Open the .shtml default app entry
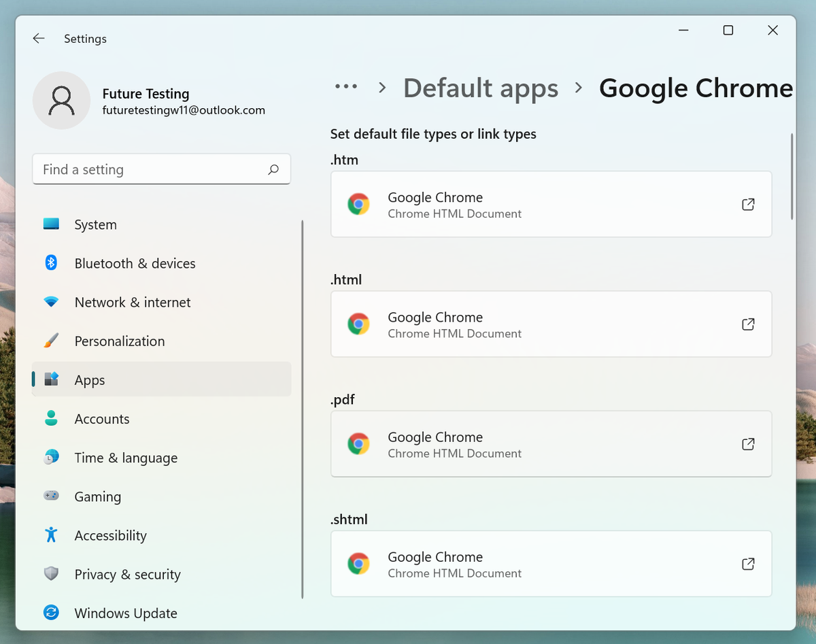Screen dimensions: 816x644 point(551,564)
